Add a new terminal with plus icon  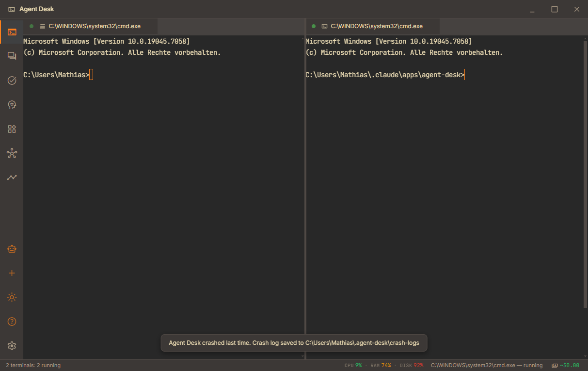[12, 273]
